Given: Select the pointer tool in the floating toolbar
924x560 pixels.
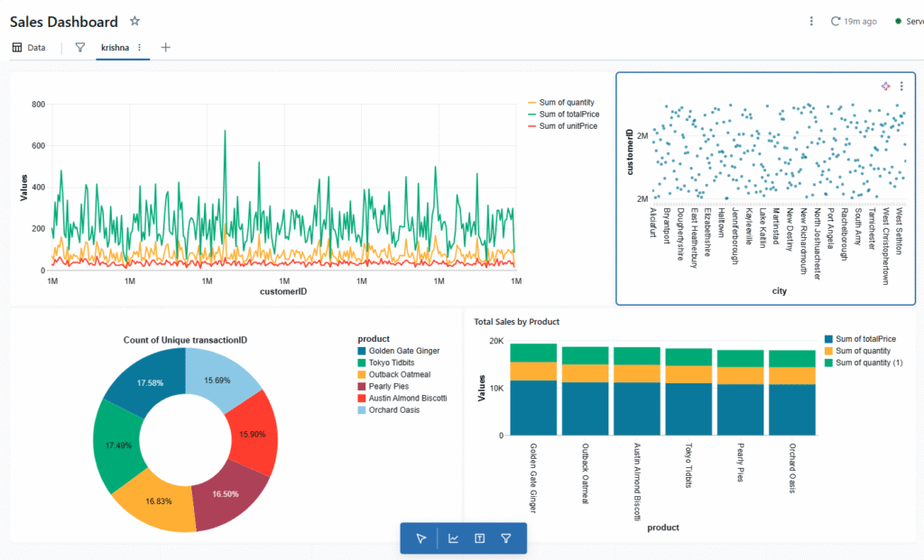Looking at the screenshot, I should (x=420, y=538).
